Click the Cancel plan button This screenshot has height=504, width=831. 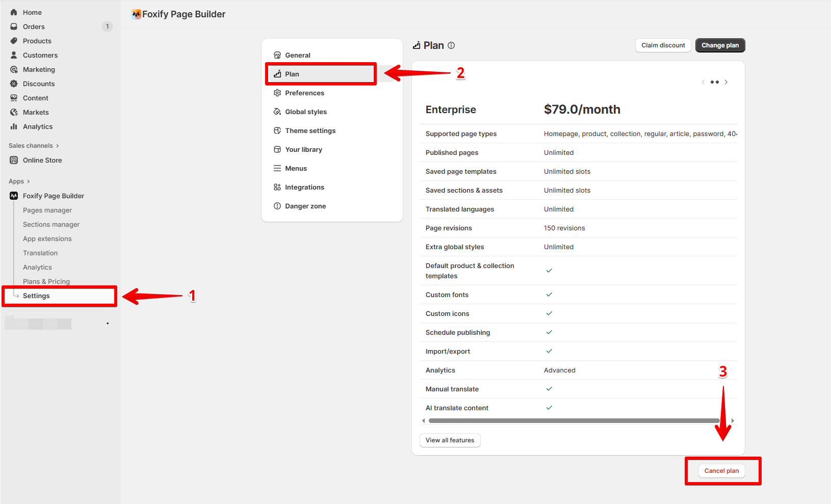pos(721,471)
